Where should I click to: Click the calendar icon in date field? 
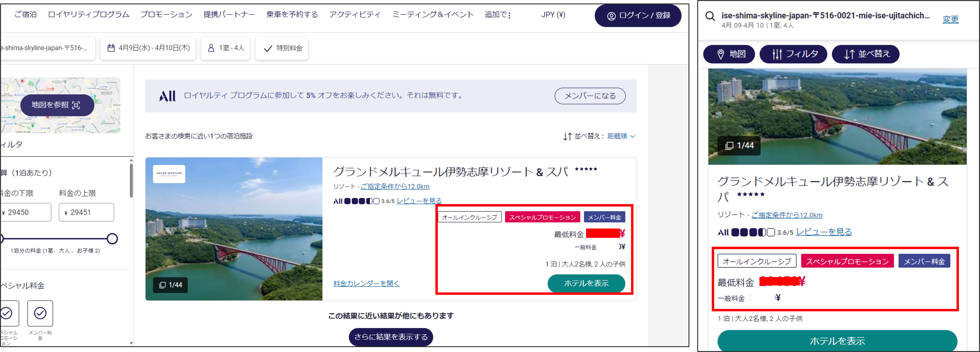tap(111, 48)
